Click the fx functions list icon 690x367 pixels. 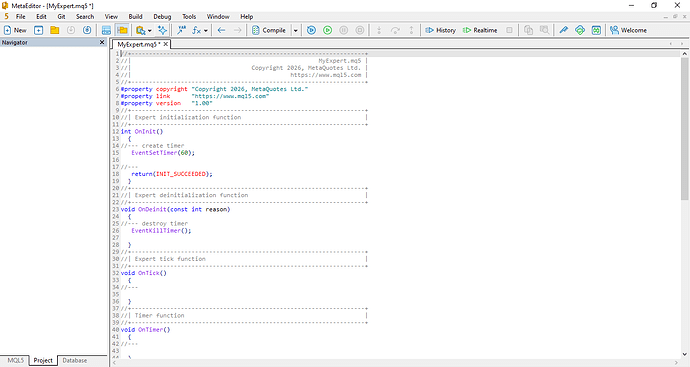click(196, 30)
